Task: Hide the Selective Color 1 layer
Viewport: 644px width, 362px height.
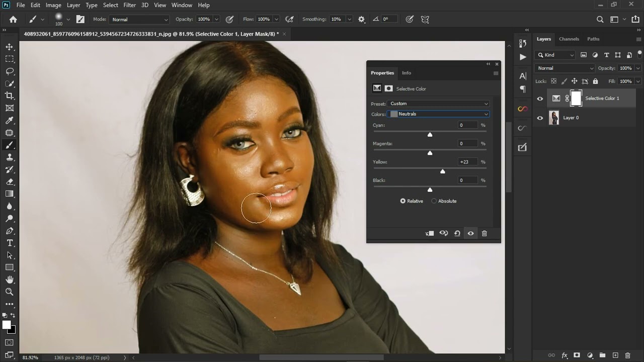Action: click(540, 99)
